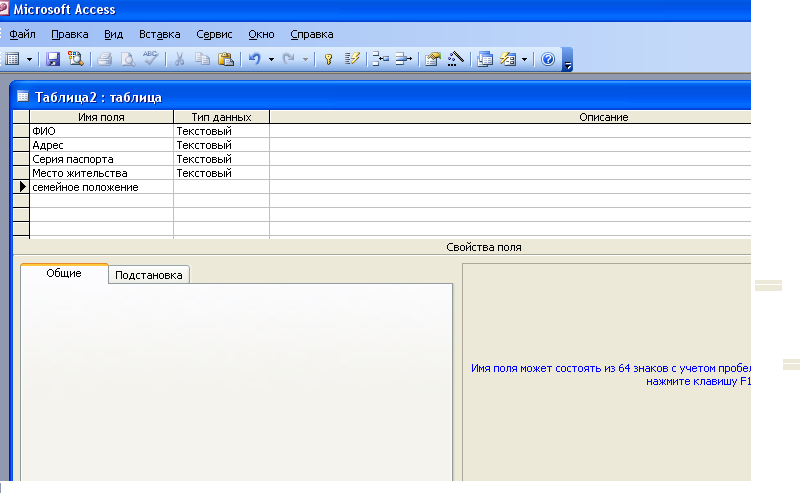The image size is (800, 493).
Task: Switch to the Общие tab
Action: 64,273
